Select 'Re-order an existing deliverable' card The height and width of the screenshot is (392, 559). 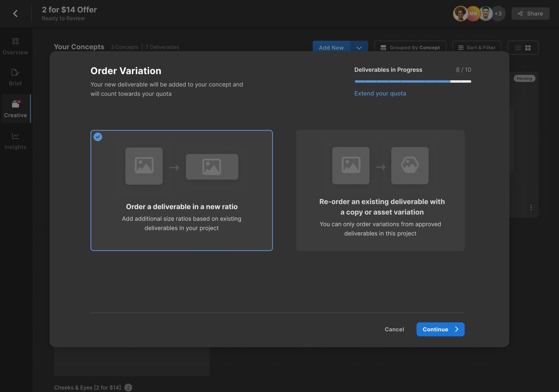tap(380, 190)
